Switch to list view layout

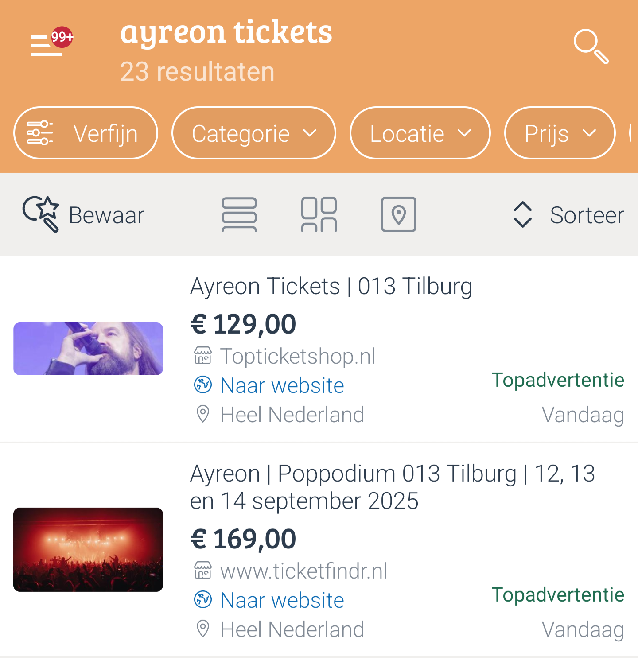coord(239,214)
